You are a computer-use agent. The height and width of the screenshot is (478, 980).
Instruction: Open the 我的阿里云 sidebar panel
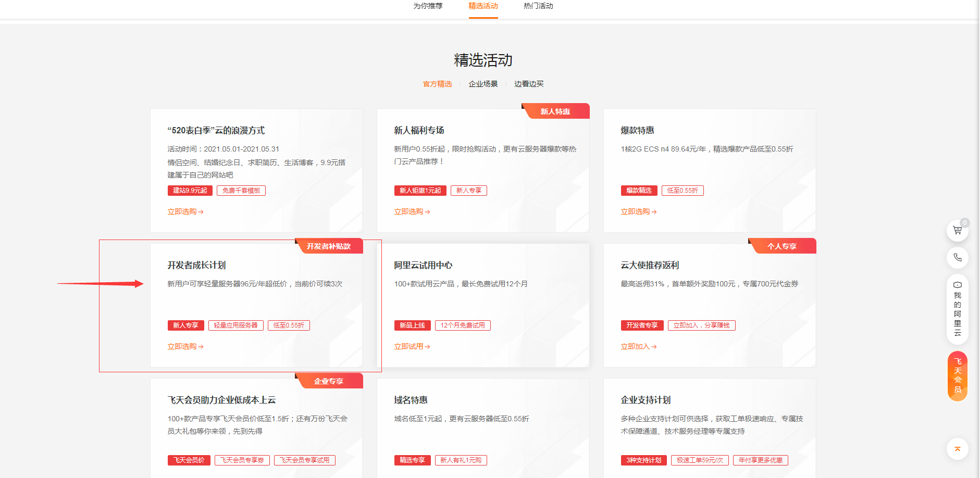pyautogui.click(x=957, y=309)
